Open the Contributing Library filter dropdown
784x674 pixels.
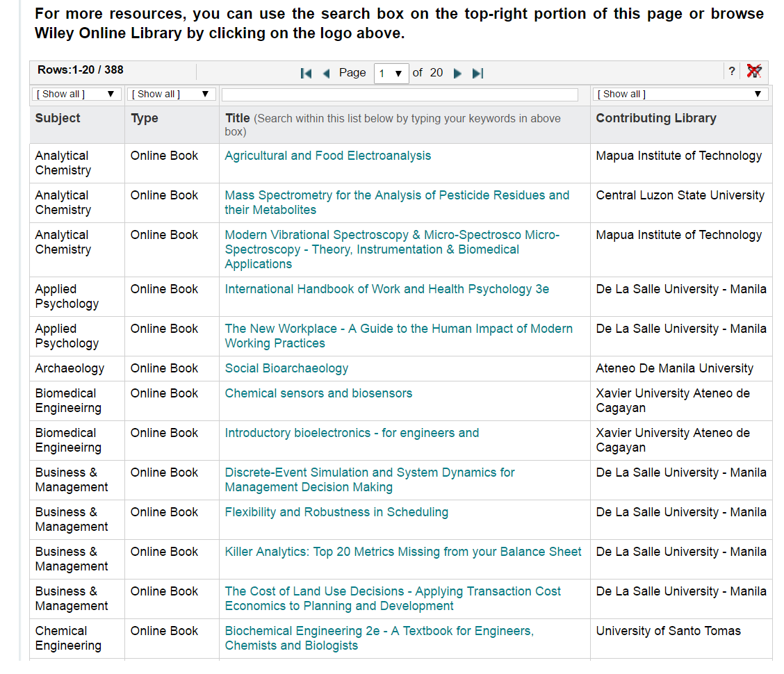[679, 93]
